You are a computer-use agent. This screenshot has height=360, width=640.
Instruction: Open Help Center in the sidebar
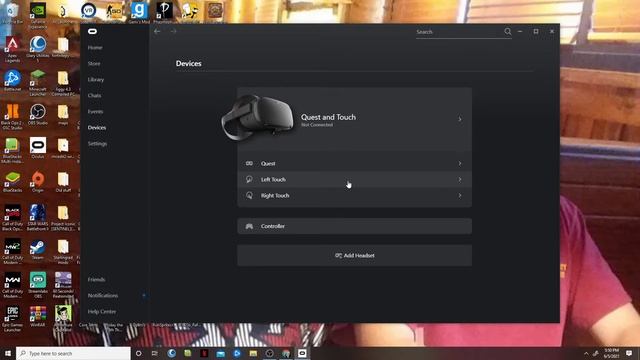(102, 311)
